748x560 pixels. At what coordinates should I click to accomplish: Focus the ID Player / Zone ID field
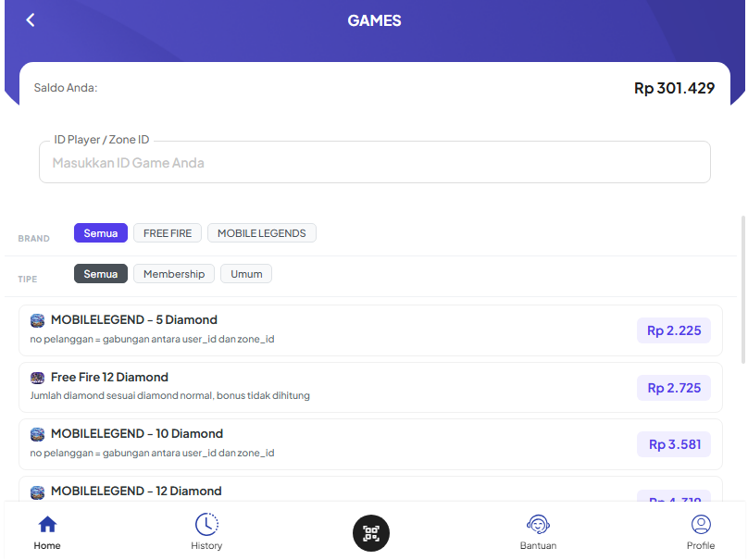(374, 163)
